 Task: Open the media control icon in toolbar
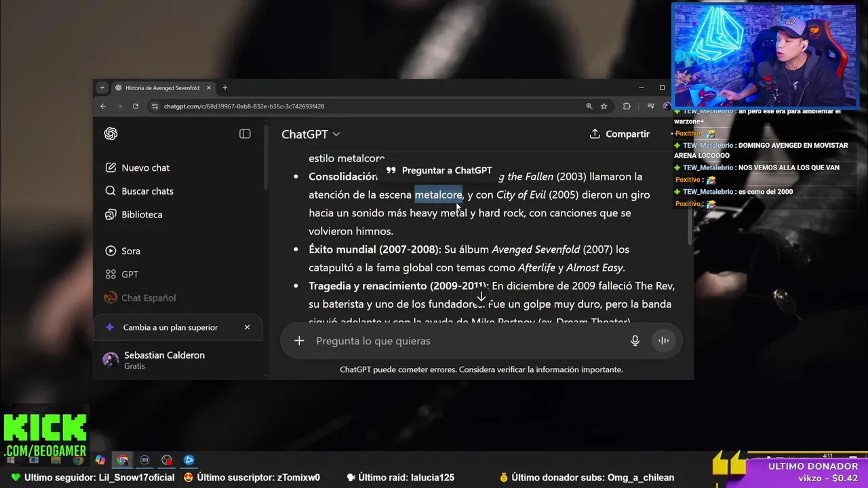tap(651, 106)
